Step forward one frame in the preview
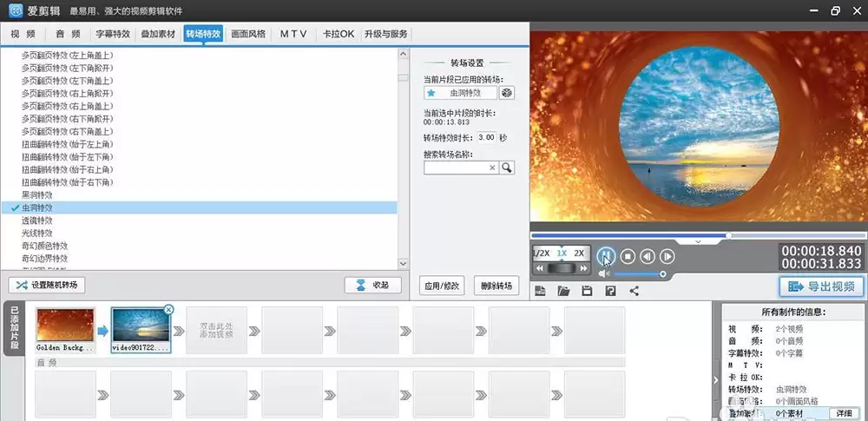 pos(667,256)
